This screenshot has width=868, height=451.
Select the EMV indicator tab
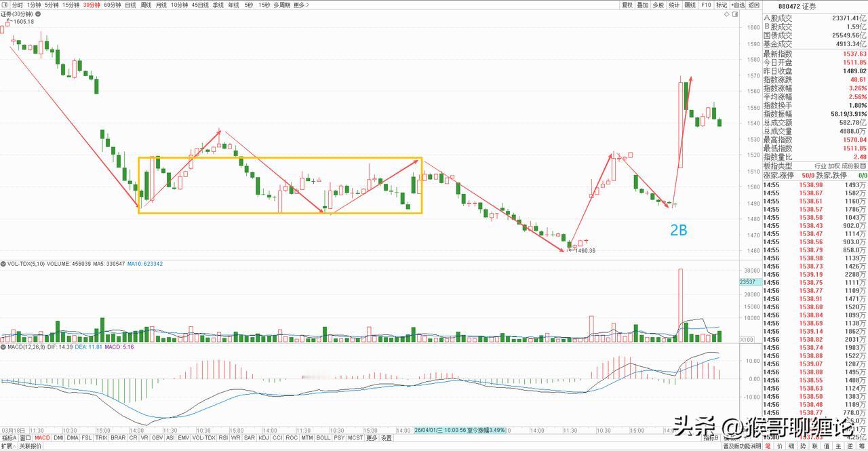184,438
